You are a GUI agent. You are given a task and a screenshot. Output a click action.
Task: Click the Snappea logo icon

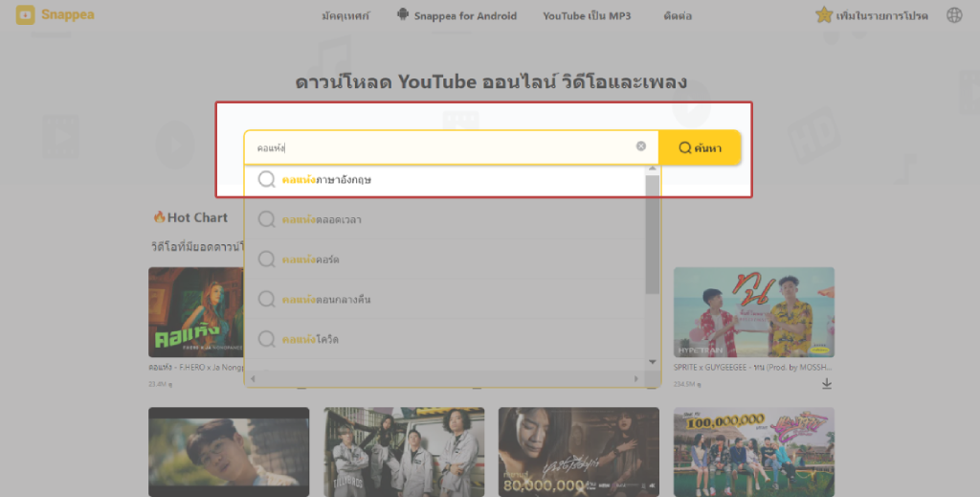[26, 15]
